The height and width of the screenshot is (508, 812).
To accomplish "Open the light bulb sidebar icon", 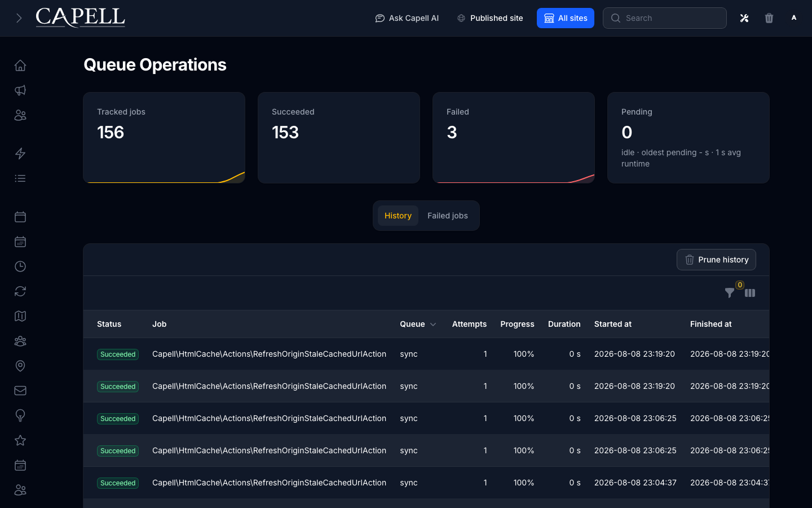I will pyautogui.click(x=20, y=415).
